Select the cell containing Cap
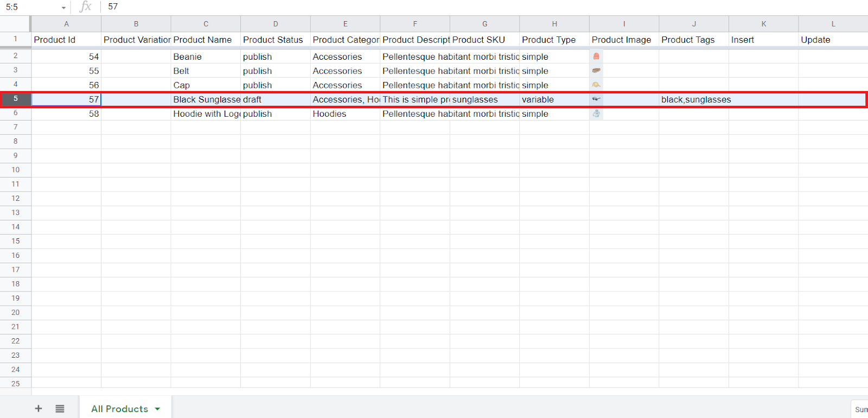Image resolution: width=868 pixels, height=418 pixels. (x=206, y=85)
